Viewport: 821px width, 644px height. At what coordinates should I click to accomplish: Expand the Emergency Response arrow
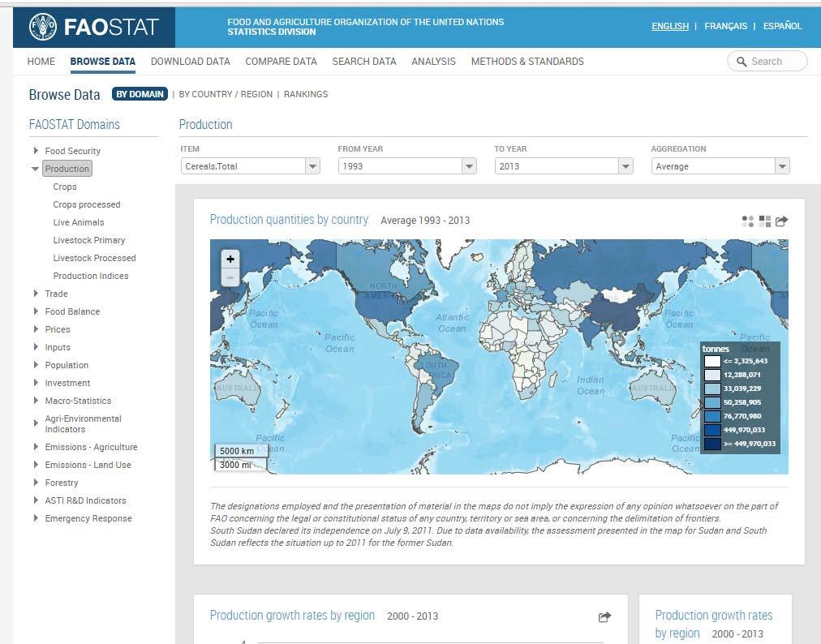(x=36, y=517)
